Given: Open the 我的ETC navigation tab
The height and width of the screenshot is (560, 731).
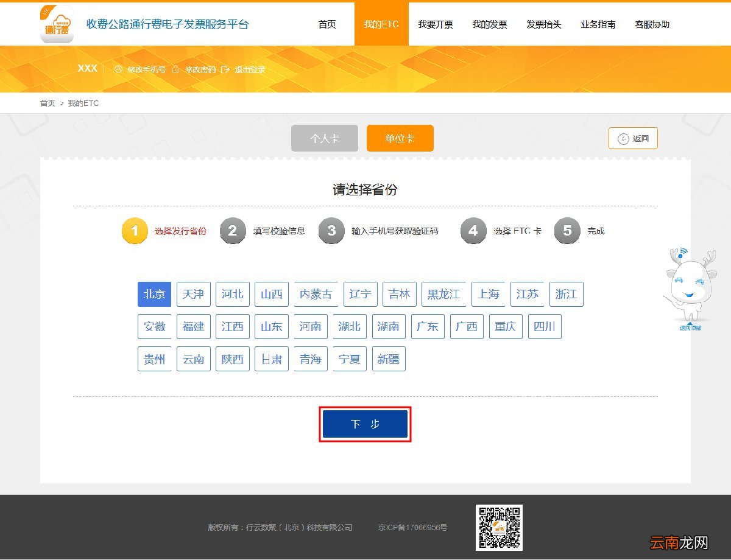Looking at the screenshot, I should pos(381,24).
